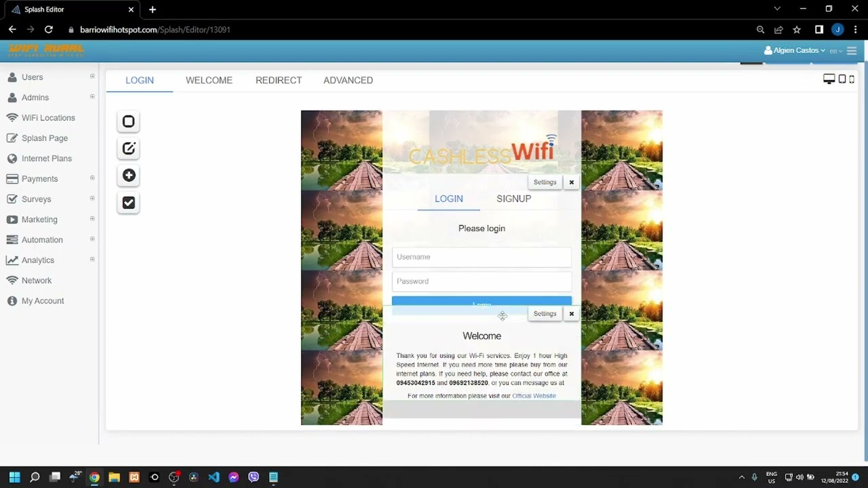Expand the Automation submenu arrow
Screen dimensions: 868x488
click(x=92, y=239)
